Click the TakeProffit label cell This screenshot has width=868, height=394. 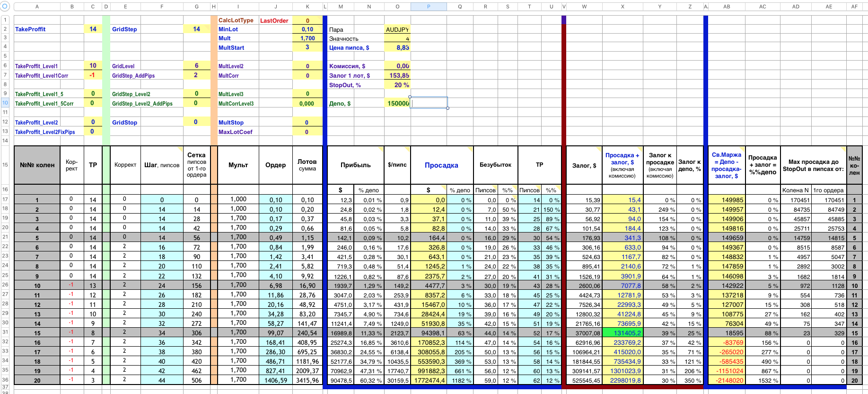pos(37,29)
